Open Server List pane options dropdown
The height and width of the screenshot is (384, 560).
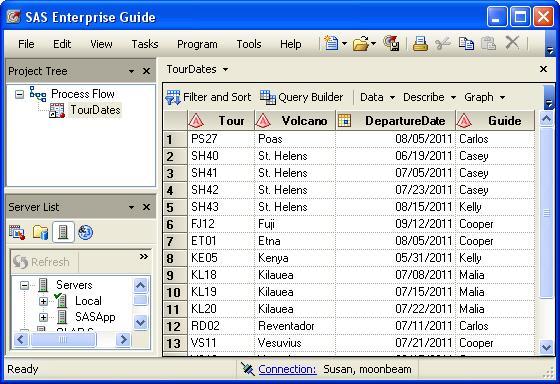click(131, 207)
